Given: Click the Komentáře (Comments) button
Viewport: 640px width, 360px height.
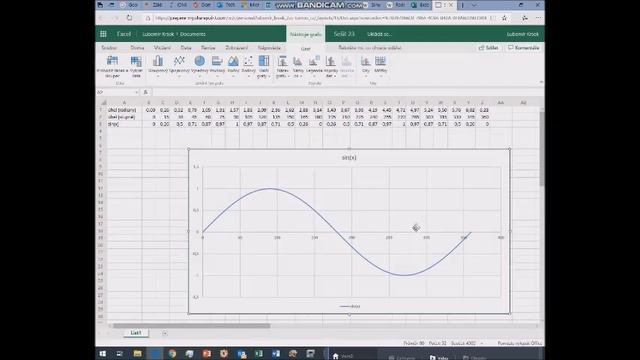Looking at the screenshot, I should pos(524,48).
